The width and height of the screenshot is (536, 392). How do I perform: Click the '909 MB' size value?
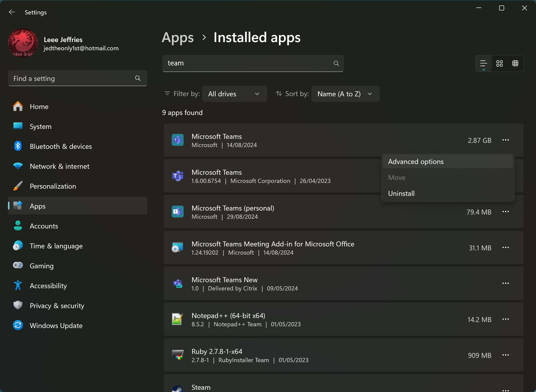click(x=480, y=355)
